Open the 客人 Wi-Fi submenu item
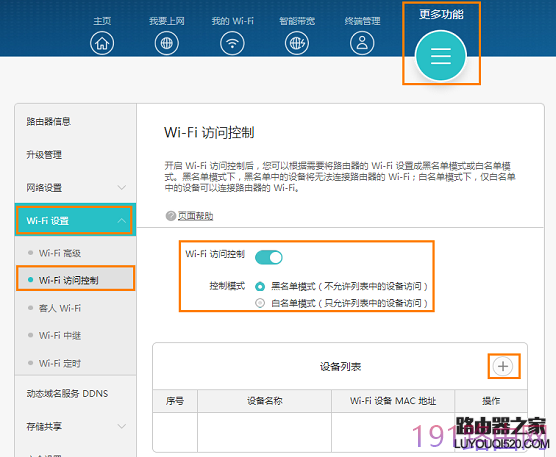556x457 pixels. click(x=60, y=308)
